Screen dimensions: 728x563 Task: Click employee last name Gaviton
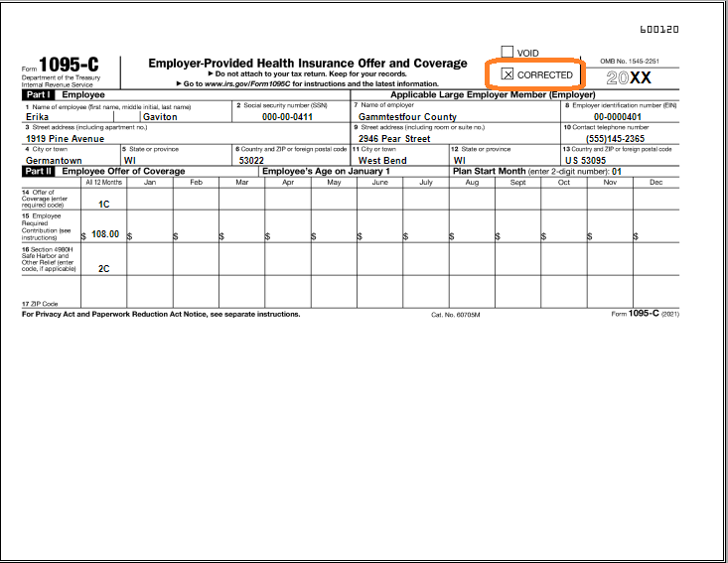(x=160, y=117)
